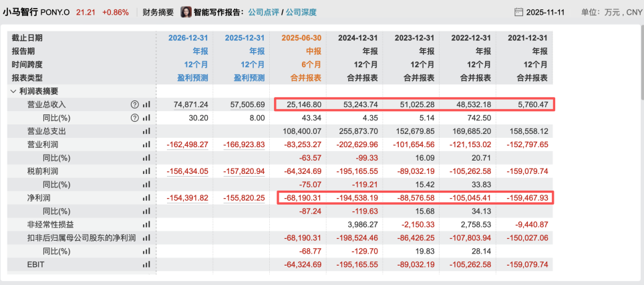Click net profit cell -159,467.93
The height and width of the screenshot is (285, 644).
click(527, 198)
